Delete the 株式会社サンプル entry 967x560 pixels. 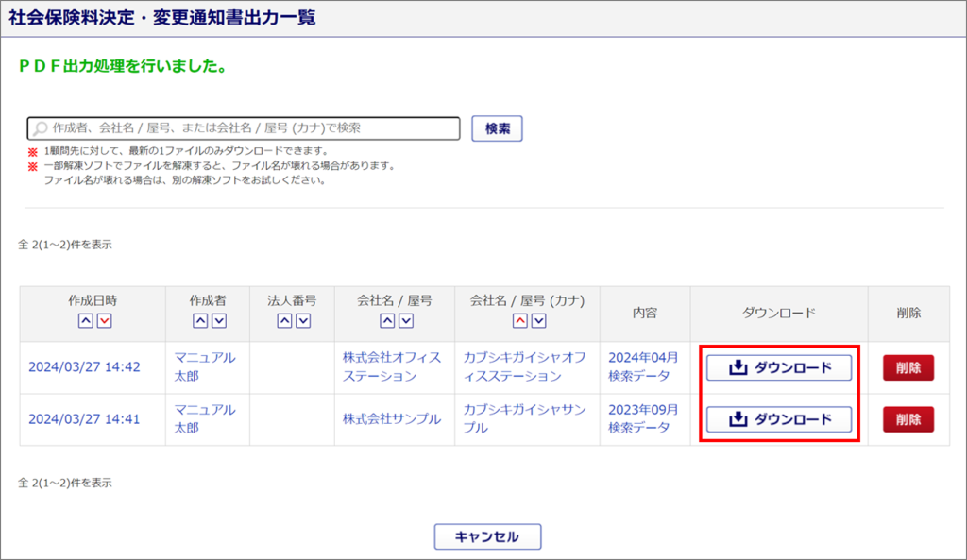tap(908, 419)
